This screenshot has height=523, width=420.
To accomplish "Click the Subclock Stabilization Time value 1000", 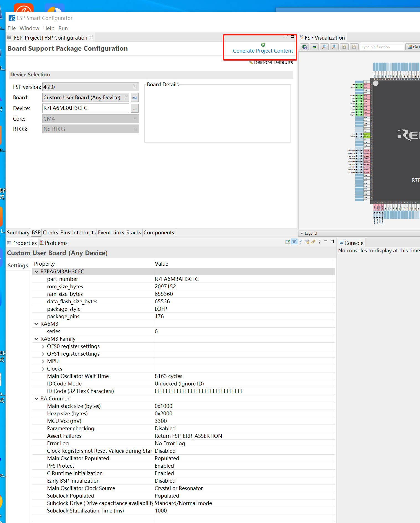I will pyautogui.click(x=161, y=511).
